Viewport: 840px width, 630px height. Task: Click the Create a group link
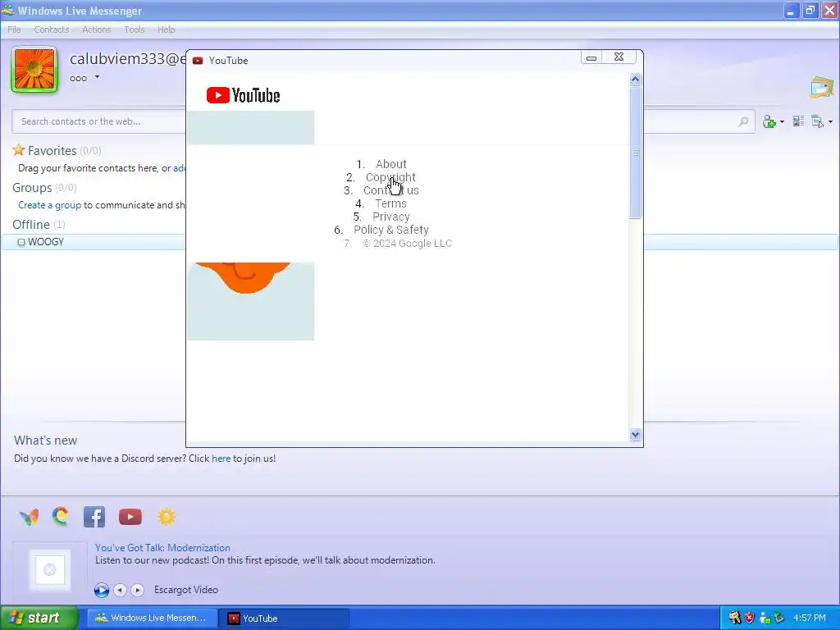click(49, 205)
